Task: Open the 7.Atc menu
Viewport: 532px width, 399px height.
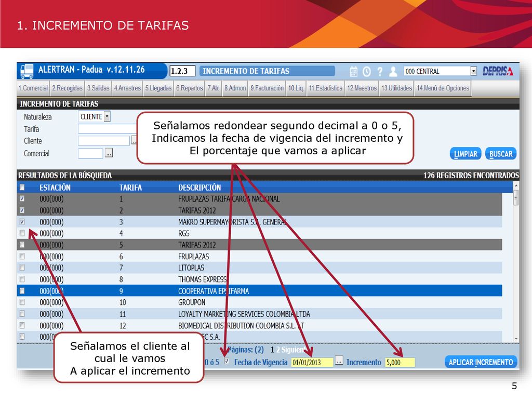Action: tap(214, 88)
